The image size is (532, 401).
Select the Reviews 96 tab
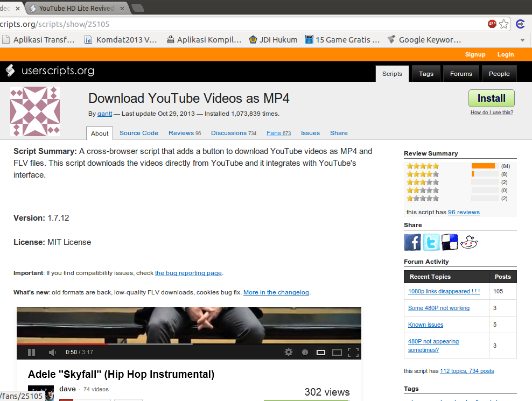(x=185, y=133)
